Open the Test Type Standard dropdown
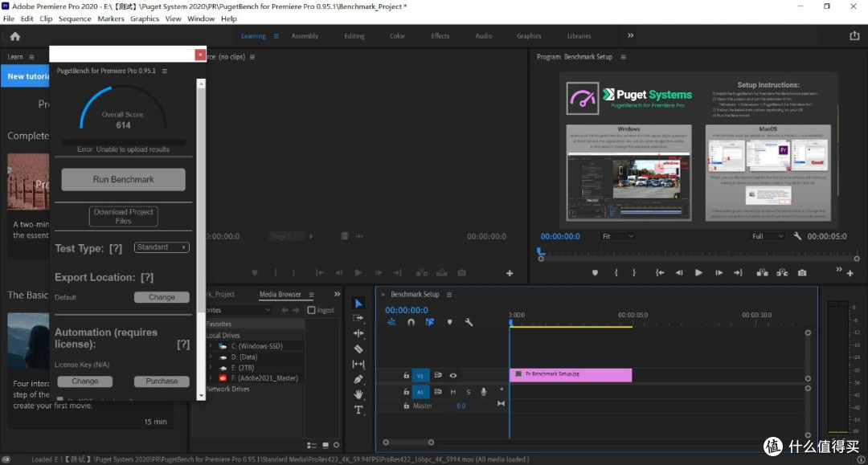The width and height of the screenshot is (868, 465). (x=161, y=247)
